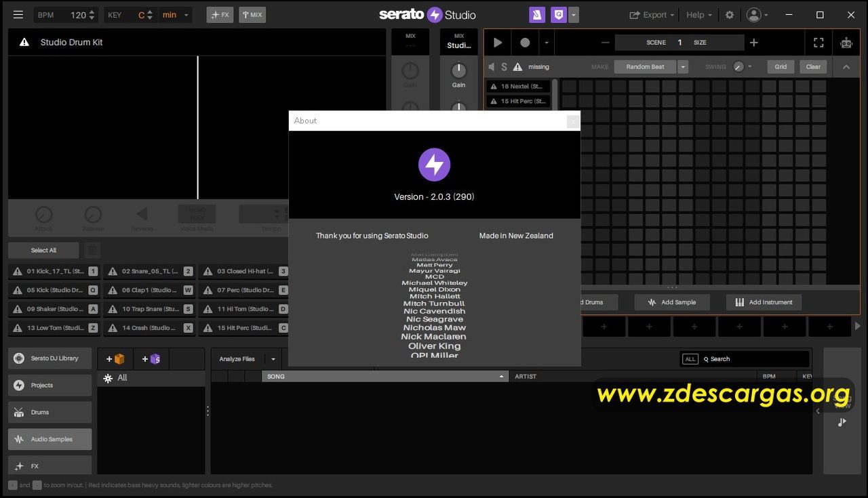Click the Random Beat button

[x=645, y=66]
